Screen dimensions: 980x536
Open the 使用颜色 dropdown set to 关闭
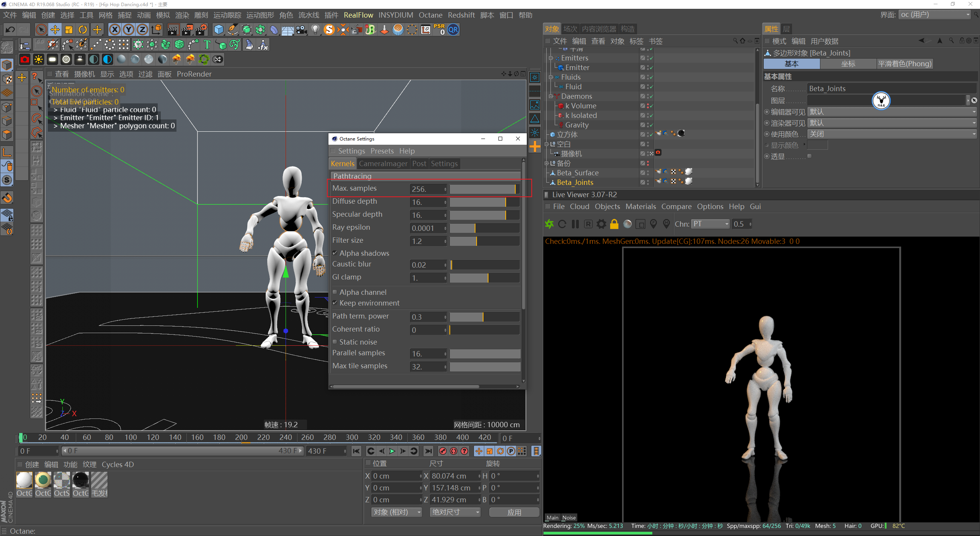pos(892,134)
